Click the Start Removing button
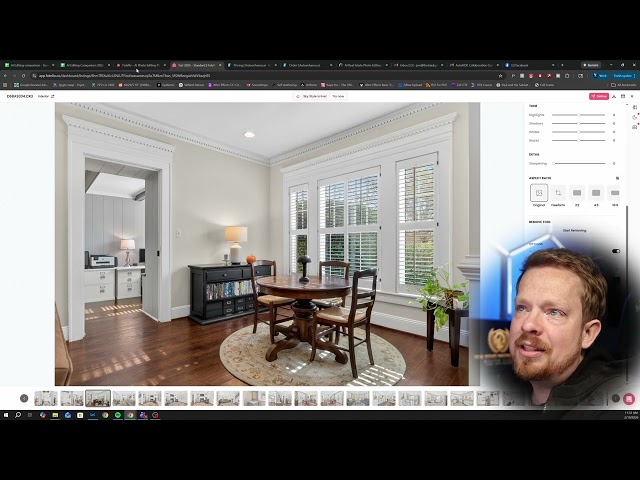 pos(574,231)
